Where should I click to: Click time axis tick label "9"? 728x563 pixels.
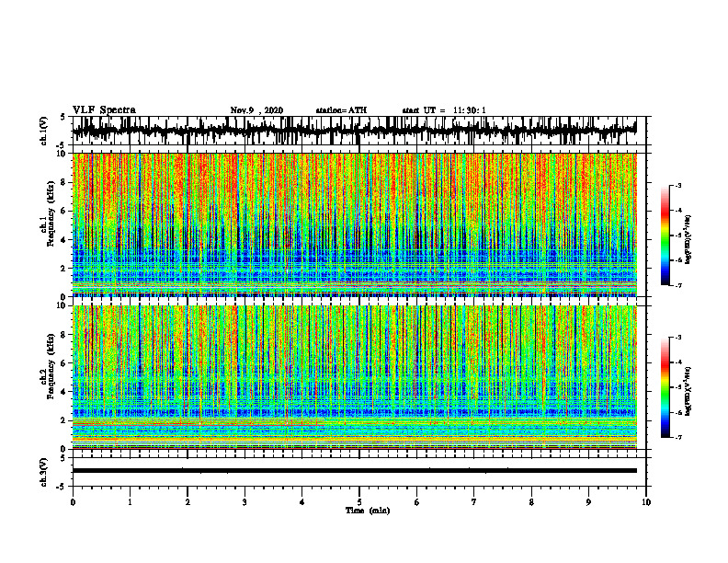(588, 502)
